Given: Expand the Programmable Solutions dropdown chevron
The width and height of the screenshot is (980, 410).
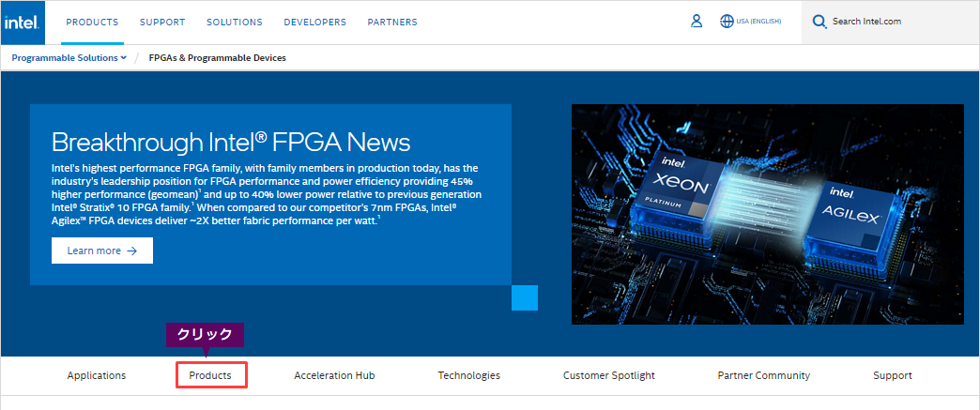Looking at the screenshot, I should 124,58.
